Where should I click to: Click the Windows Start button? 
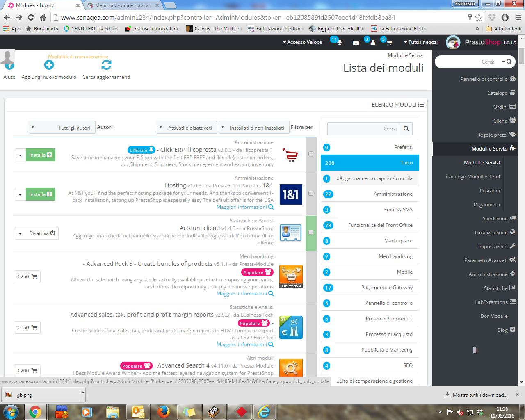11,411
